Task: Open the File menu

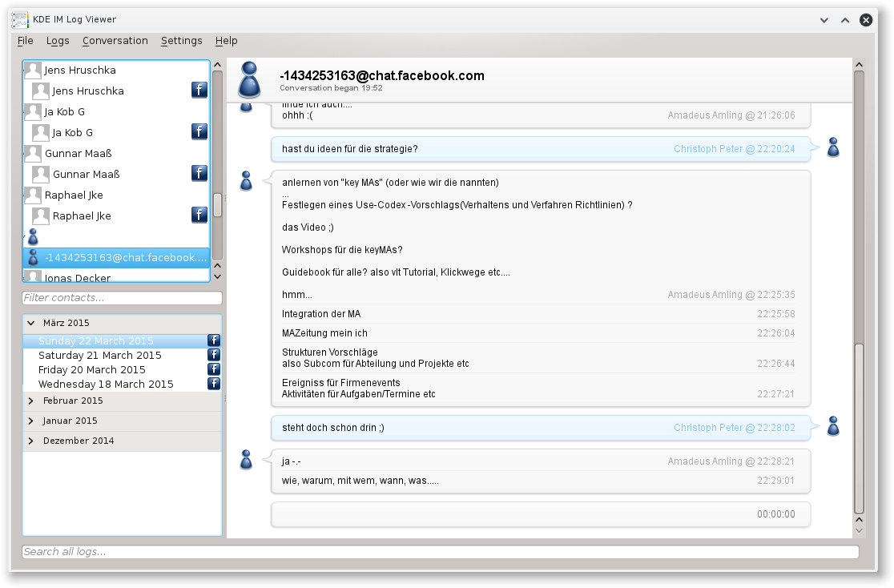Action: 25,41
